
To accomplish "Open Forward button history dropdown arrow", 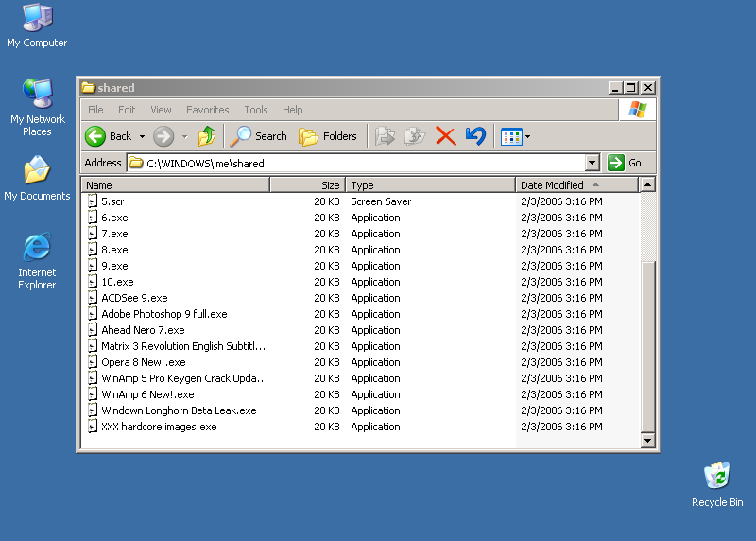I will pyautogui.click(x=184, y=137).
